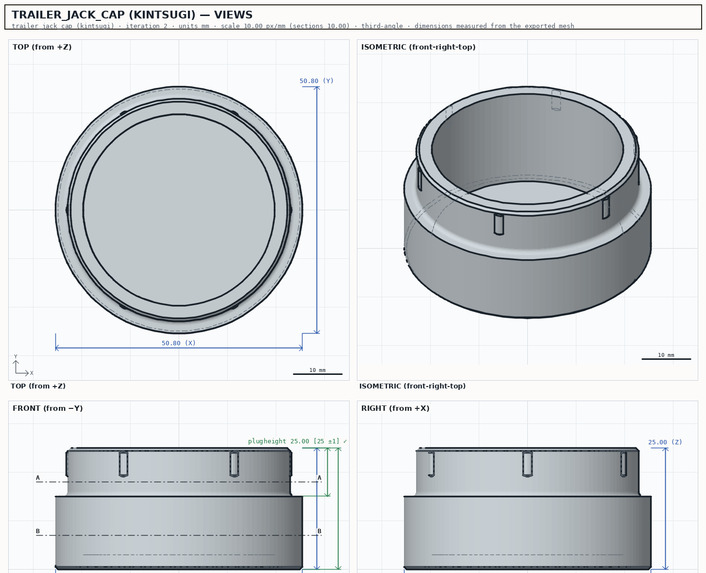Image resolution: width=706 pixels, height=573 pixels.
Task: Click section marker A left of the front view
Action: click(38, 478)
